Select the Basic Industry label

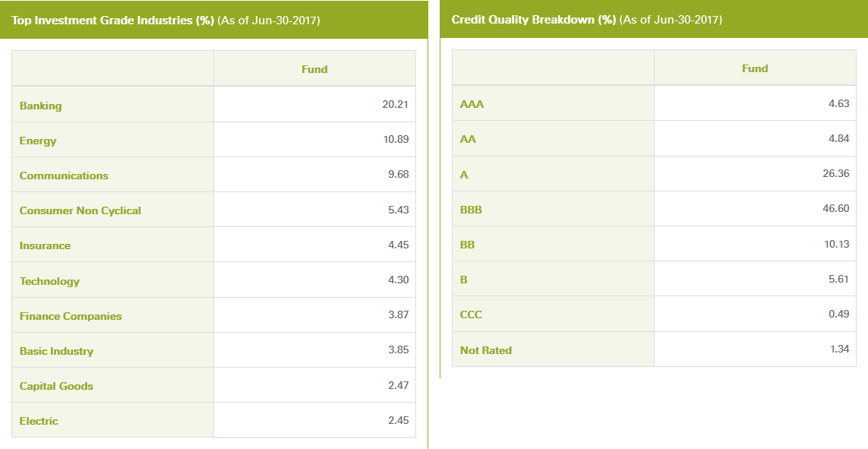click(56, 351)
